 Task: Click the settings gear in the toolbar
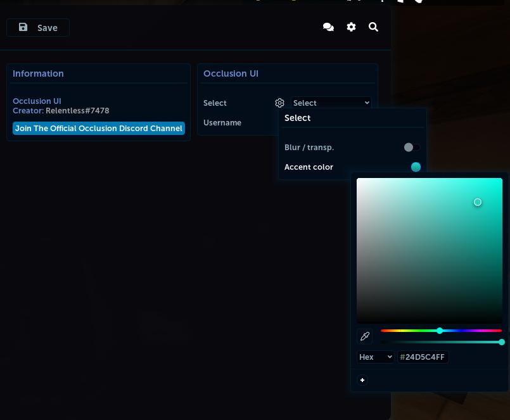351,27
